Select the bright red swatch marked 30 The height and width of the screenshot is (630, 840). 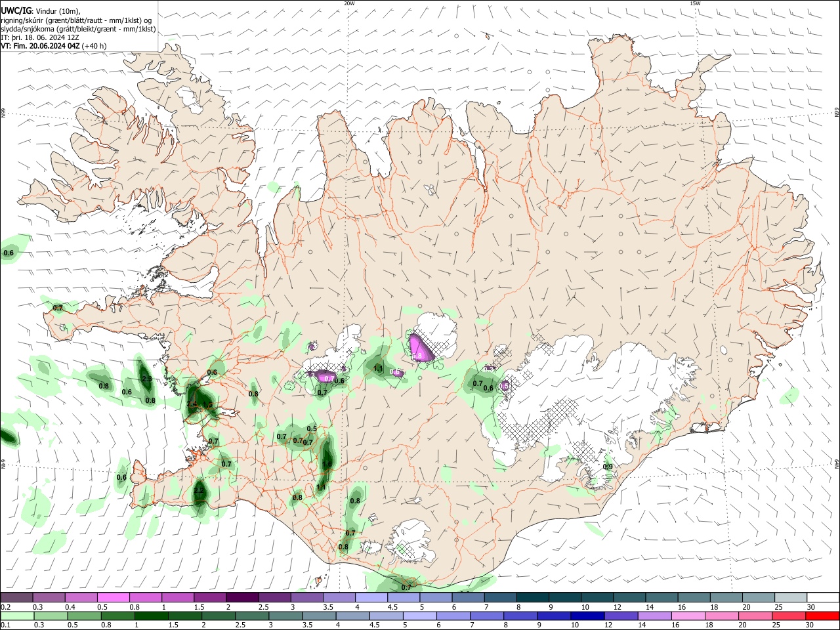coord(822,616)
